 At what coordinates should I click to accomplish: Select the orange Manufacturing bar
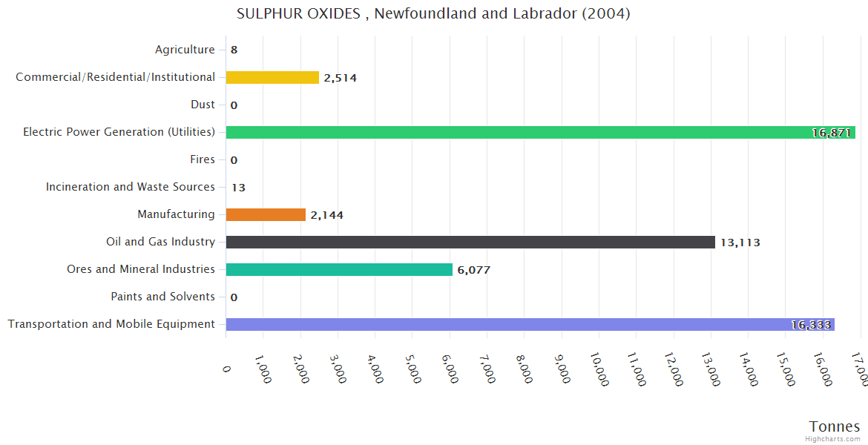266,214
